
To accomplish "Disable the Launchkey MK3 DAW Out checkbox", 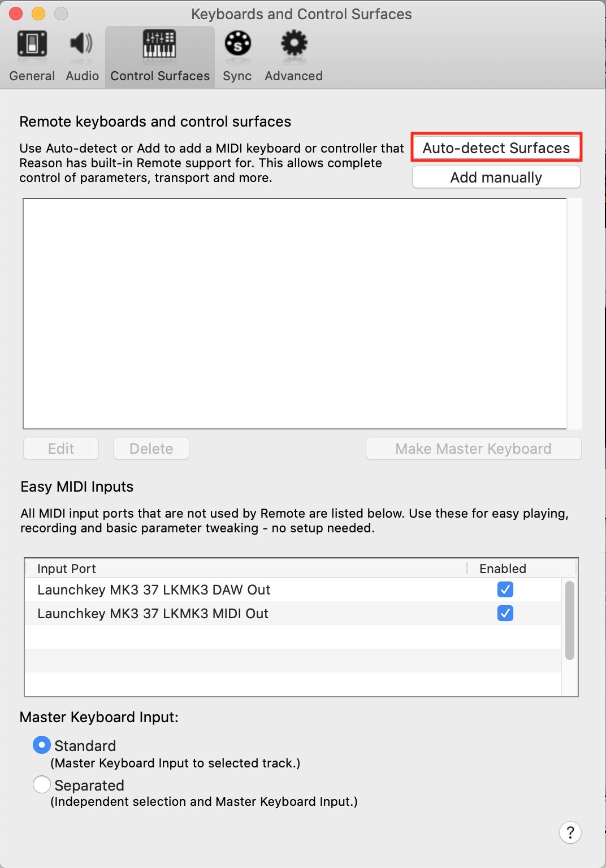I will [x=505, y=589].
